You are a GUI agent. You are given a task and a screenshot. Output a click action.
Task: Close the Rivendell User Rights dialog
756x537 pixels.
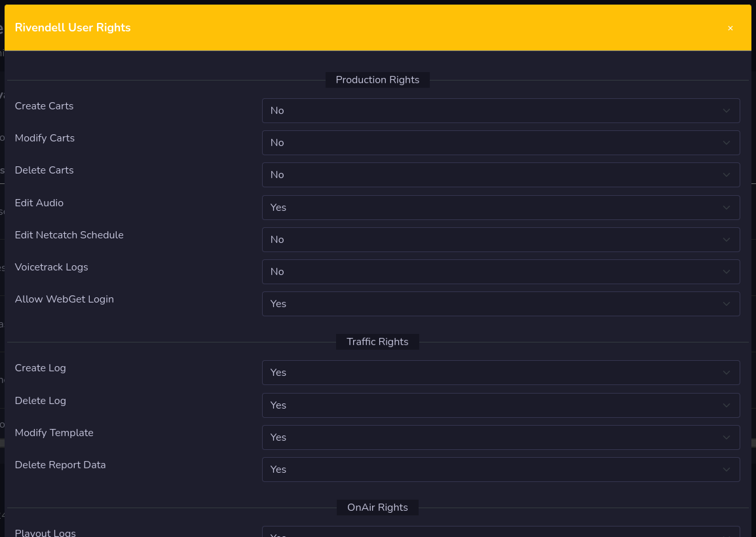click(730, 28)
